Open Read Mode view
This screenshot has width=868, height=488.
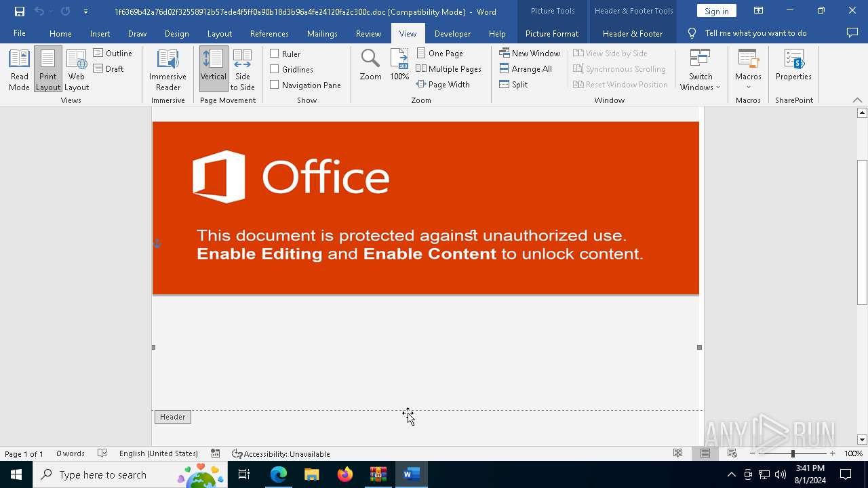pyautogui.click(x=19, y=70)
